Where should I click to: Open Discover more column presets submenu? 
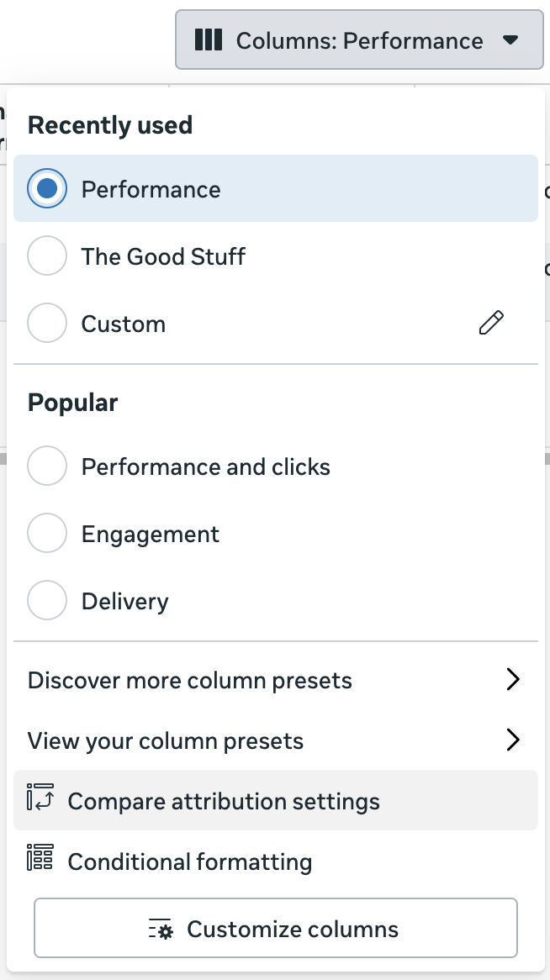190,680
